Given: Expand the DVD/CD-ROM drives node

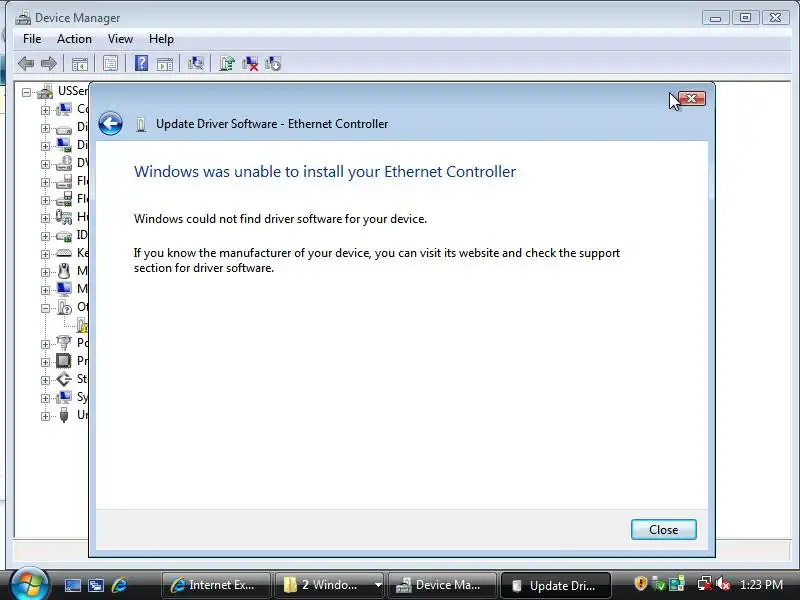Looking at the screenshot, I should click(45, 164).
